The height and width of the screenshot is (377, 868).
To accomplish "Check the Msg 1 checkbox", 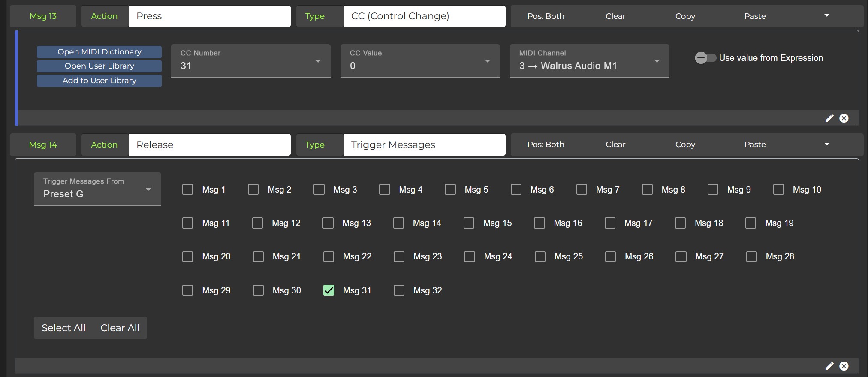I will pyautogui.click(x=188, y=190).
